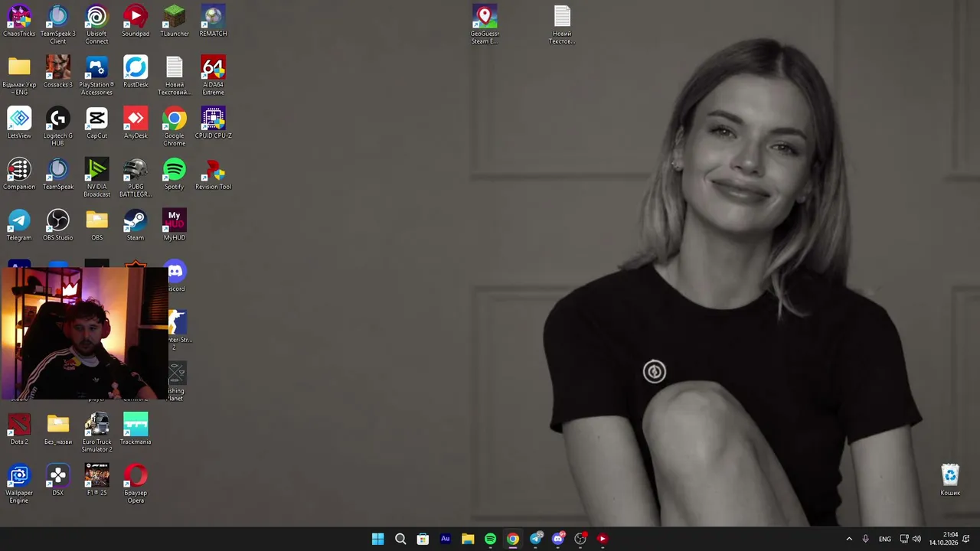Select GeoGuessr Steam Edition icon

(485, 24)
